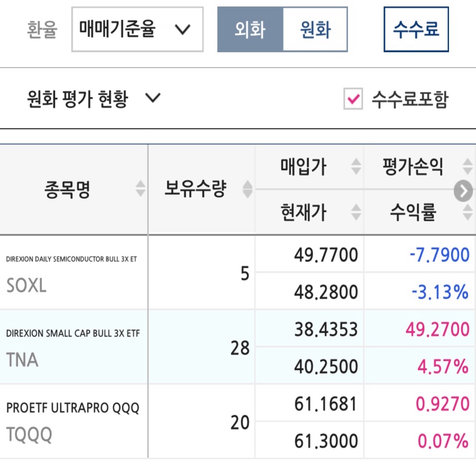Click the 종목명 column header
The image size is (476, 465).
67,189
